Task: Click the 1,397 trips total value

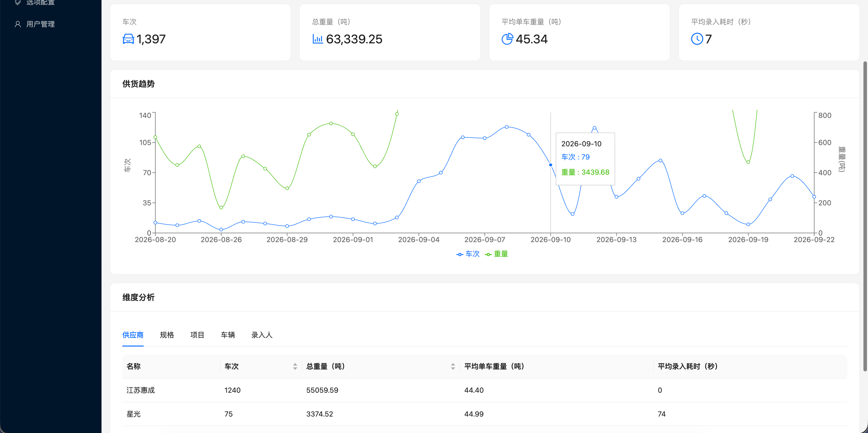Action: point(151,39)
